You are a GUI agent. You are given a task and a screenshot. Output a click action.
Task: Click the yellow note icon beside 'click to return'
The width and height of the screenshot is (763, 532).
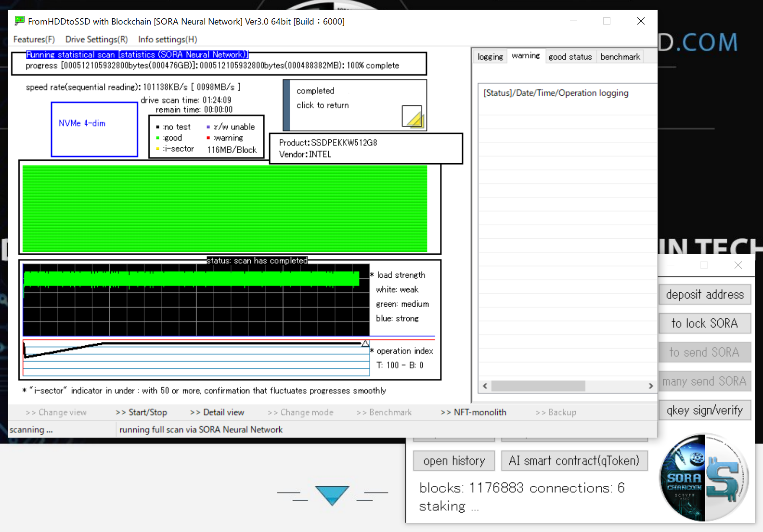pyautogui.click(x=412, y=117)
